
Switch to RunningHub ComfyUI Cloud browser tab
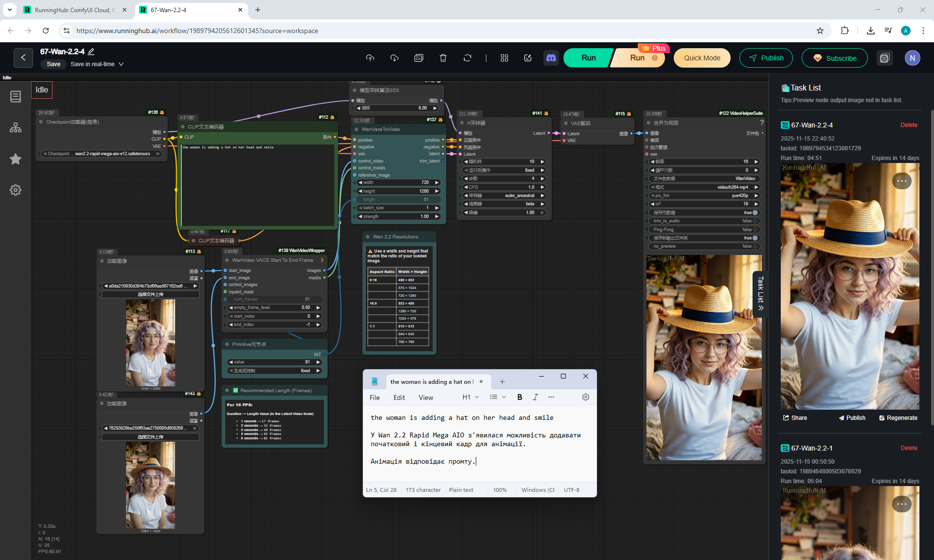[x=74, y=10]
